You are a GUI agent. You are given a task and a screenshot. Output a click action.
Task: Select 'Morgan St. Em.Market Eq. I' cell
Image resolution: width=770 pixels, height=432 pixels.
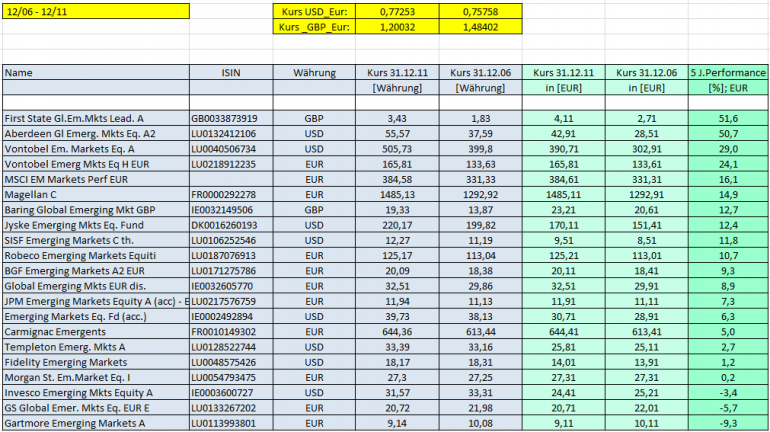pos(96,377)
